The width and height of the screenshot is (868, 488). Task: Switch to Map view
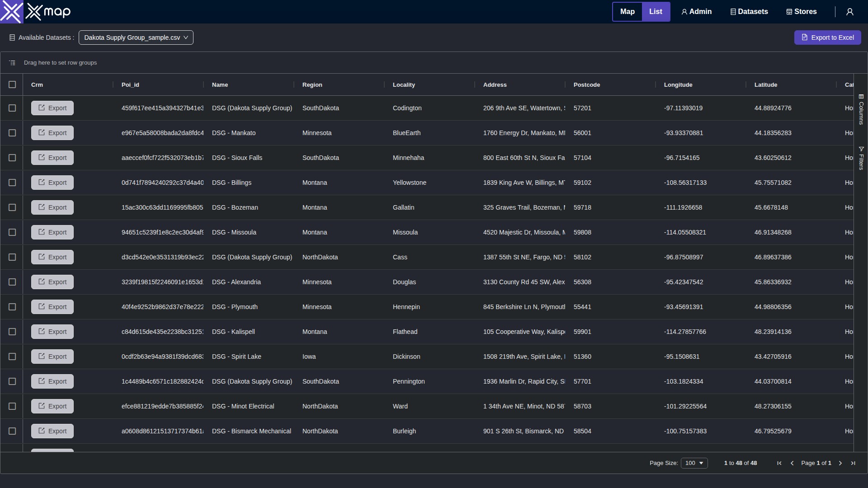coord(627,12)
